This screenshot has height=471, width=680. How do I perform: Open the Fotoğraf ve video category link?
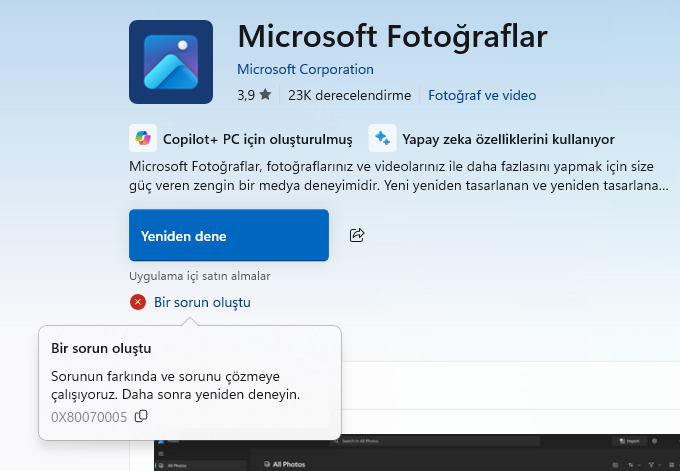[x=482, y=95]
